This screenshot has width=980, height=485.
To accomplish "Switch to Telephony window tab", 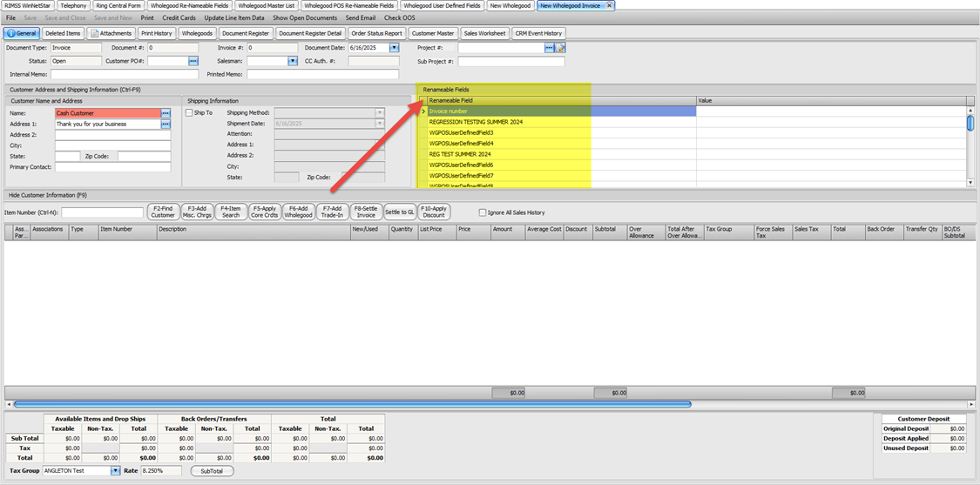I will 74,5.
